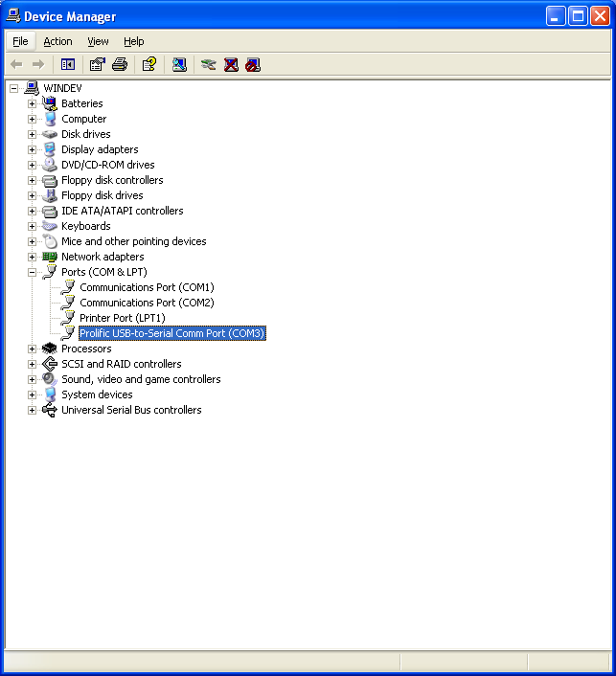Select the System devices label
This screenshot has width=616, height=676.
point(97,394)
